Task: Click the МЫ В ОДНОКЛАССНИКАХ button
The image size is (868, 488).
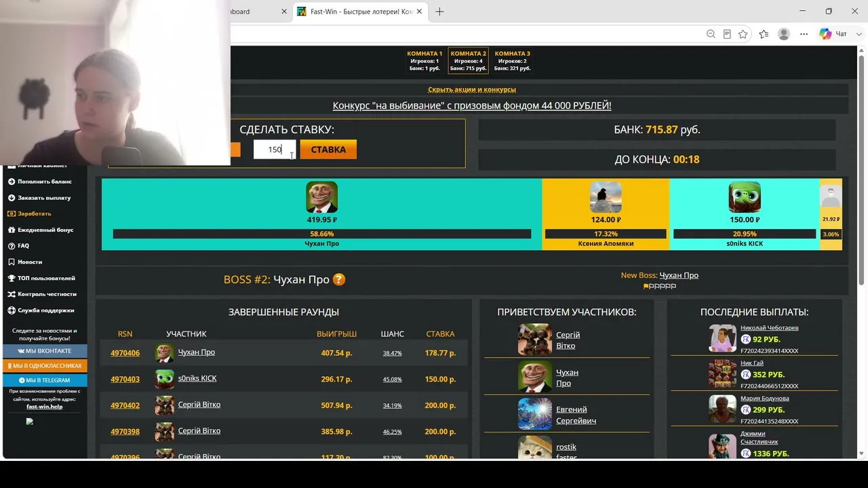Action: (x=45, y=366)
